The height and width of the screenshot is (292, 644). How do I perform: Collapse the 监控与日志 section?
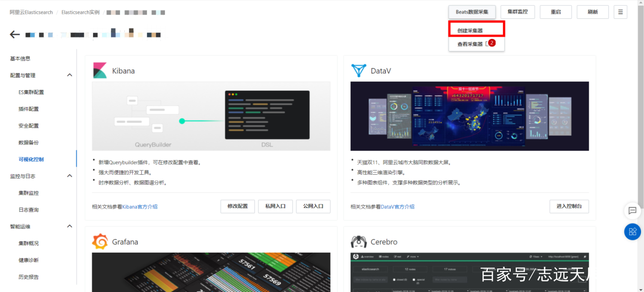(x=70, y=176)
